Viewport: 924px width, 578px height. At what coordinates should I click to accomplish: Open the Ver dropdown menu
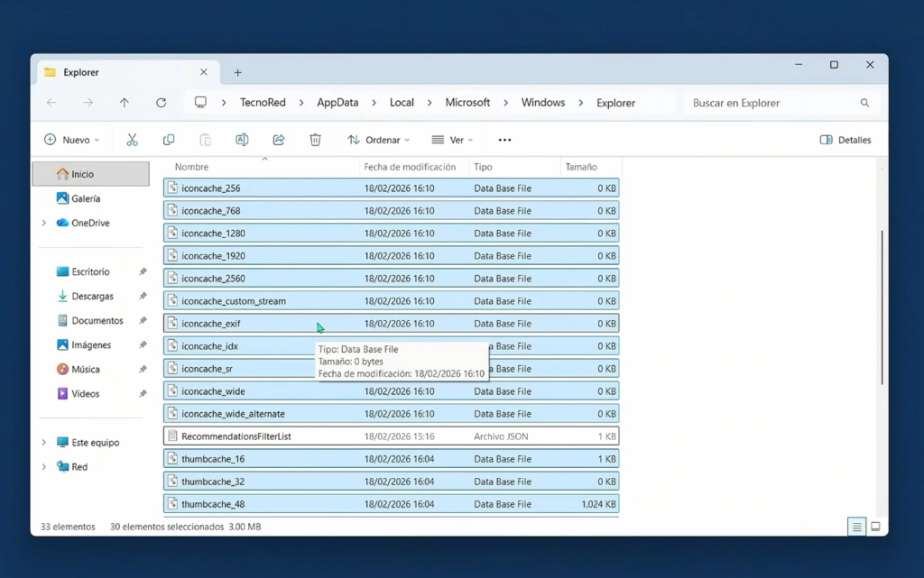tap(452, 140)
